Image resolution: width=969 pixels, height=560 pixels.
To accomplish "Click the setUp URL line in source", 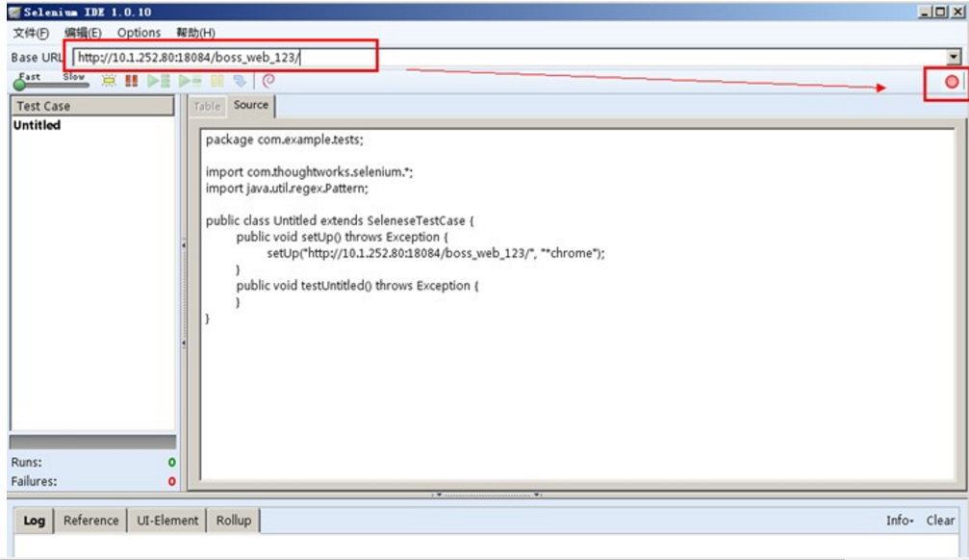I will [x=436, y=253].
